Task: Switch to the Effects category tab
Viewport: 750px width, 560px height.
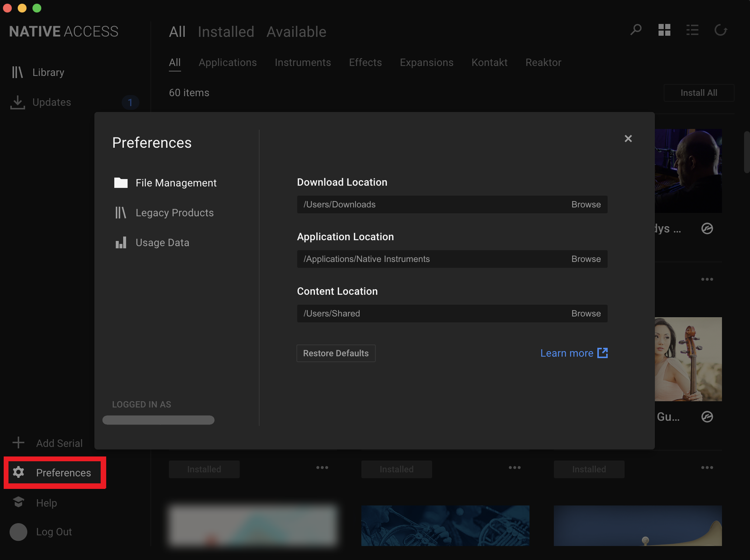Action: [x=365, y=62]
